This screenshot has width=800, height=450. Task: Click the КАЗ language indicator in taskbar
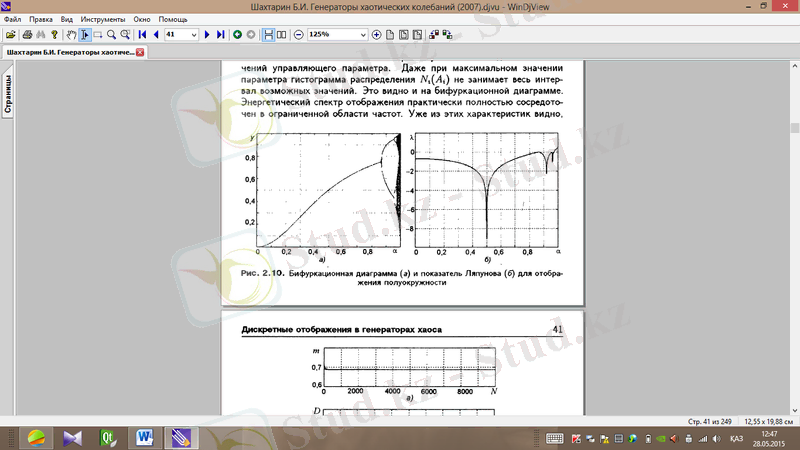click(x=735, y=438)
